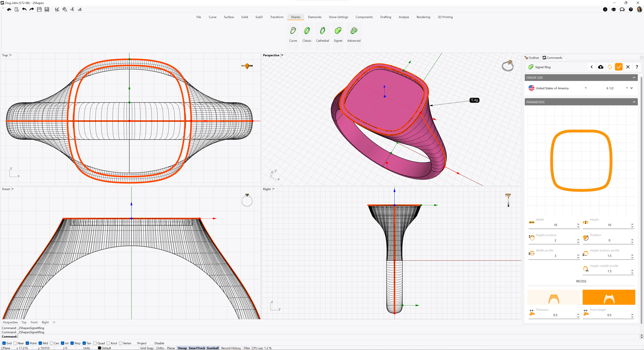Uncheck the Mid osnap checkbox

pos(40,343)
